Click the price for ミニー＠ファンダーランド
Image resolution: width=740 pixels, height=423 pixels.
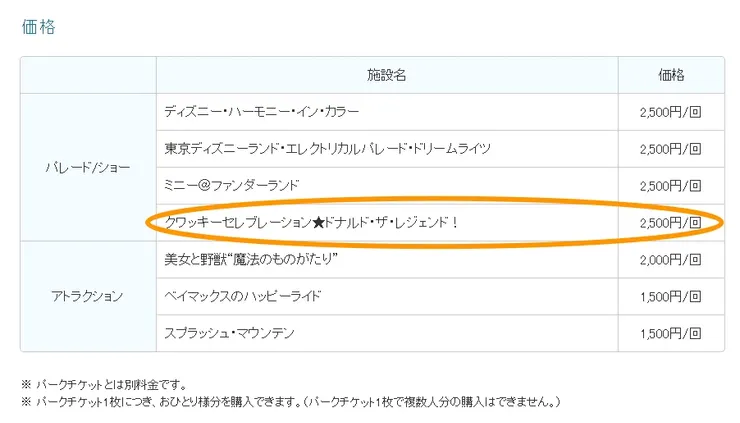pyautogui.click(x=669, y=185)
